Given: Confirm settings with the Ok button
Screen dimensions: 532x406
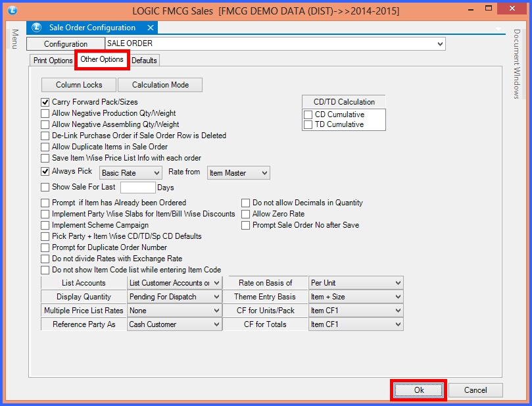Looking at the screenshot, I should 419,390.
